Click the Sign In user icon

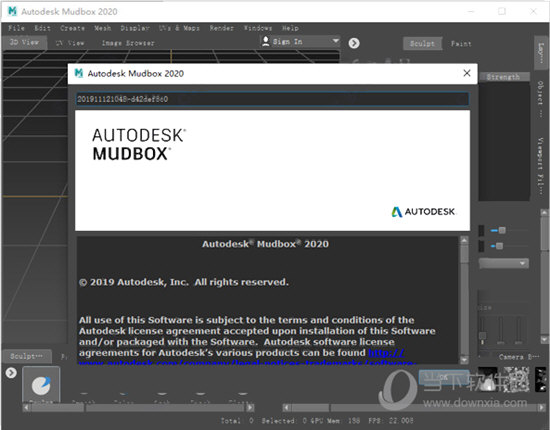[266, 41]
